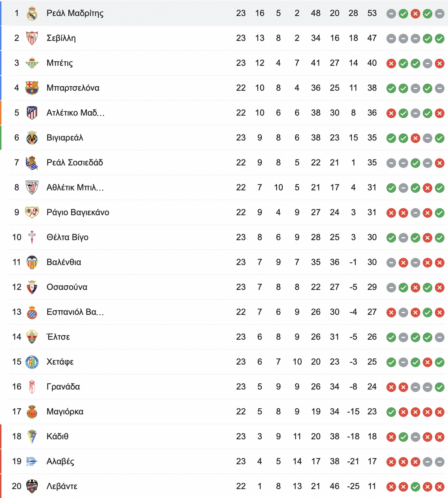
Task: Click the Athletic Bilbao crest icon
Action: coord(32,188)
